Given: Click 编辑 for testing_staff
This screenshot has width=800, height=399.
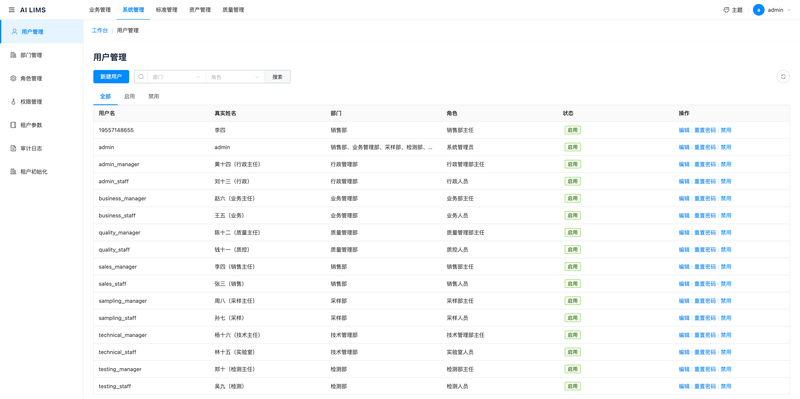Looking at the screenshot, I should [684, 386].
